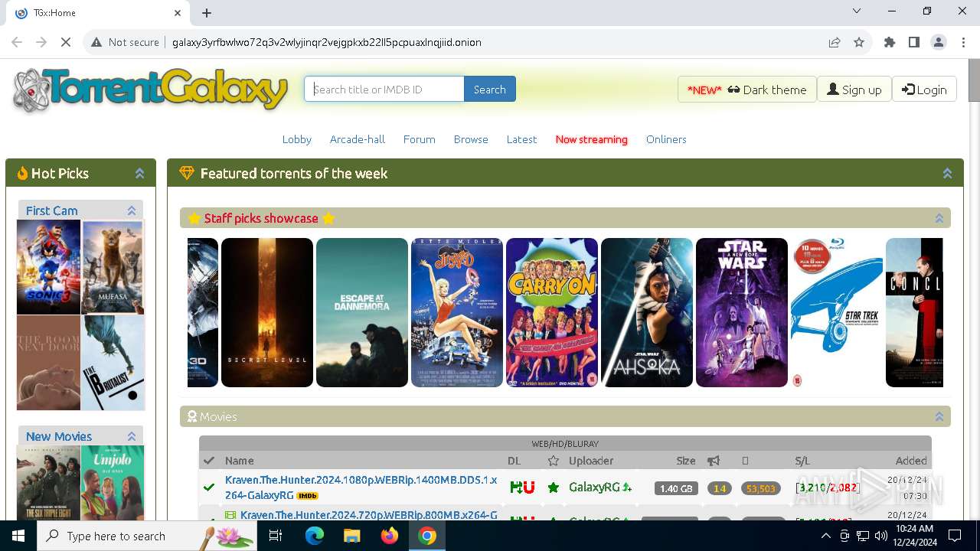Screen dimensions: 980x551
Task: Click the Sign up button
Action: (854, 90)
